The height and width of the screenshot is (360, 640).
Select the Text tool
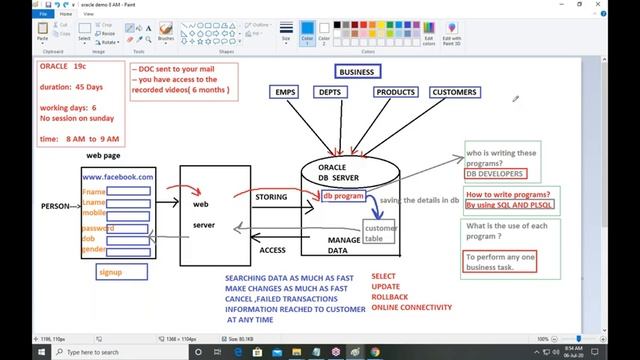click(x=149, y=28)
